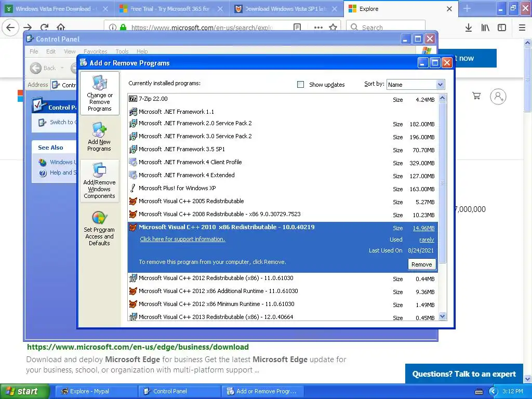Open Add/Remove Windows Components icon

coord(99,180)
